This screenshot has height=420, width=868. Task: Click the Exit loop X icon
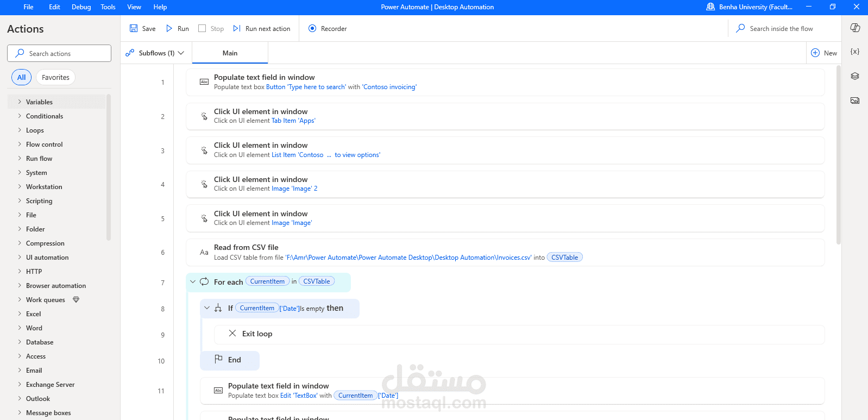[232, 333]
